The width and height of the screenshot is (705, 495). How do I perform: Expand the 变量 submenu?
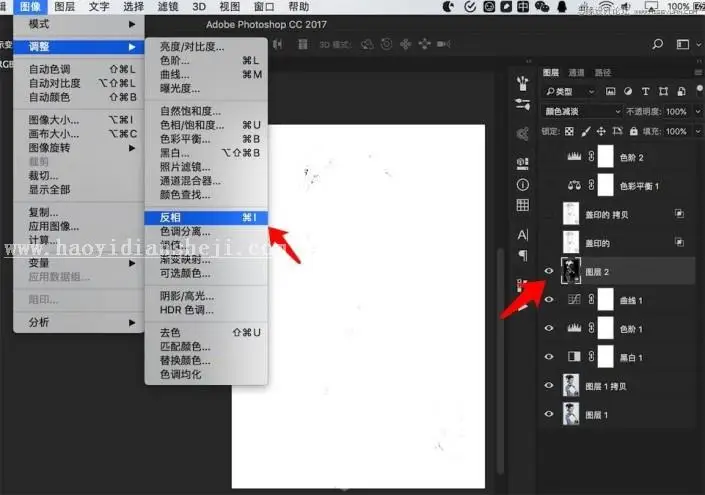pyautogui.click(x=81, y=263)
